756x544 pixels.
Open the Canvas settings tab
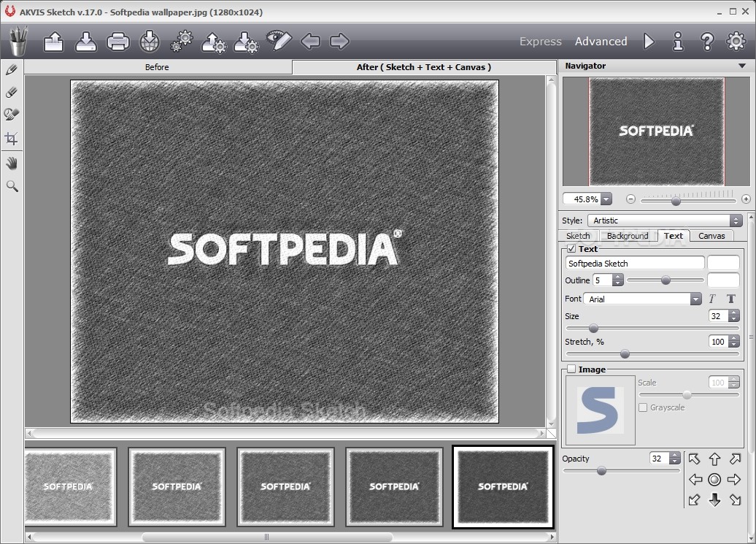pos(711,236)
